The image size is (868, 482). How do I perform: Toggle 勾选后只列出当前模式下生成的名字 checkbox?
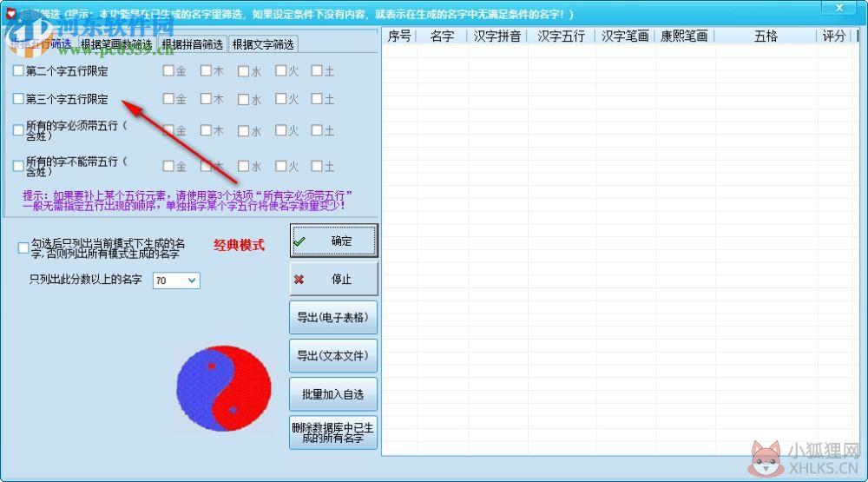point(23,248)
